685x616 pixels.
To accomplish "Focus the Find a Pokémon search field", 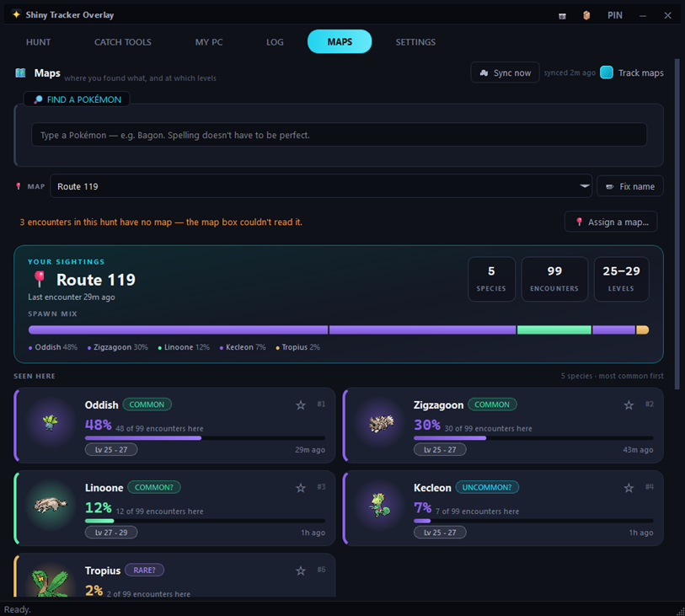I will pos(339,135).
